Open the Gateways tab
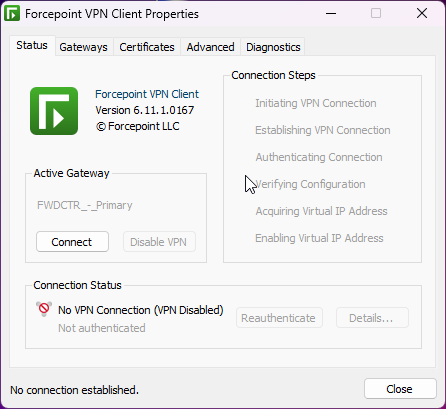Image resolution: width=446 pixels, height=409 pixels. (83, 47)
